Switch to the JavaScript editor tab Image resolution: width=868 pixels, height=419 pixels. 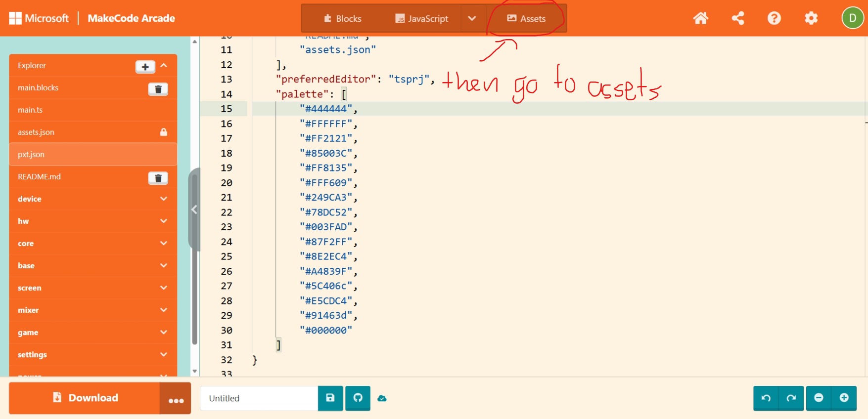point(421,18)
